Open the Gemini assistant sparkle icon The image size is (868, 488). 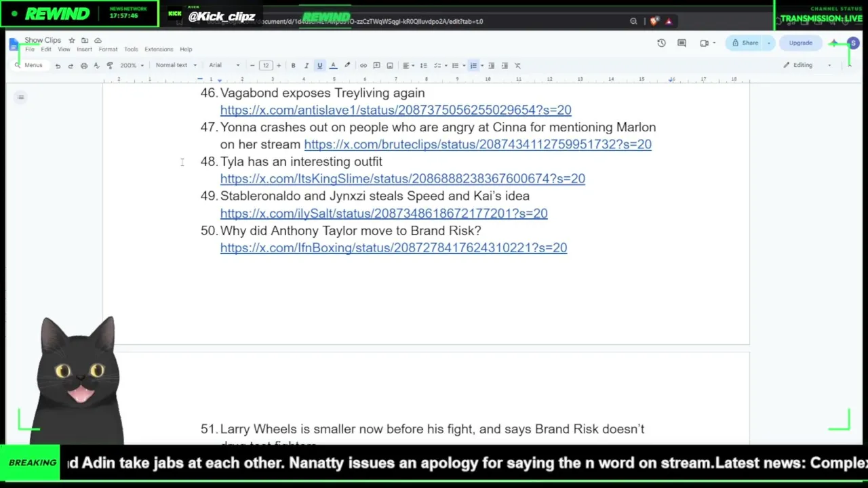(x=833, y=43)
